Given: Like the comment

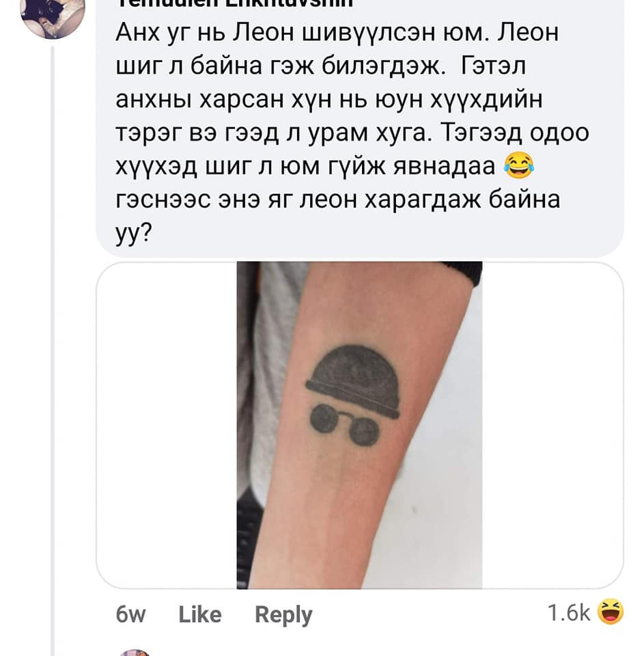Looking at the screenshot, I should coord(200,614).
